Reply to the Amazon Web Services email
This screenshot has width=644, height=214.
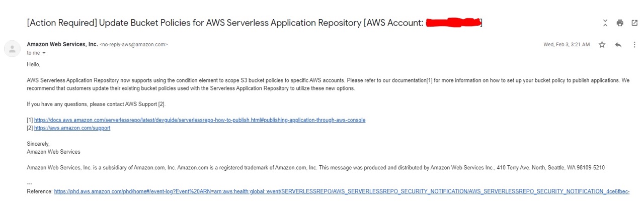coord(618,45)
